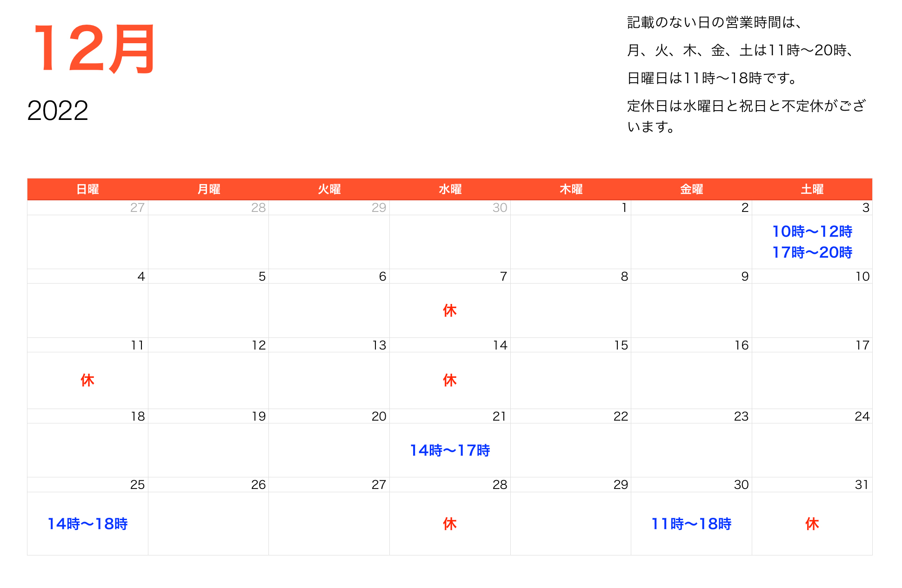Click the 土曜 column header
Screen dimensions: 902x588
tap(812, 189)
